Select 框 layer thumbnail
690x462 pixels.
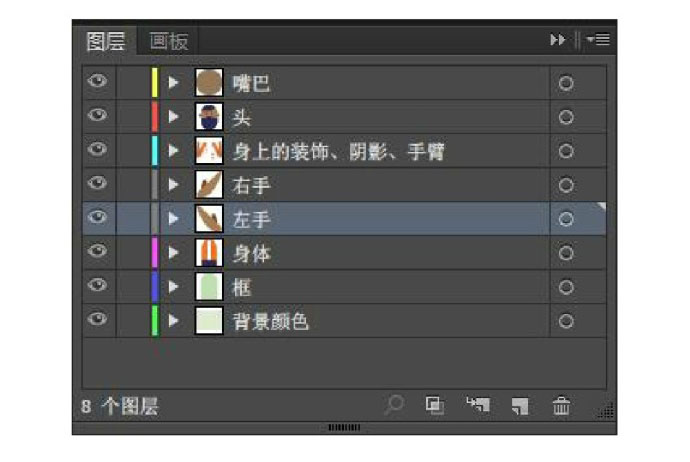[209, 287]
